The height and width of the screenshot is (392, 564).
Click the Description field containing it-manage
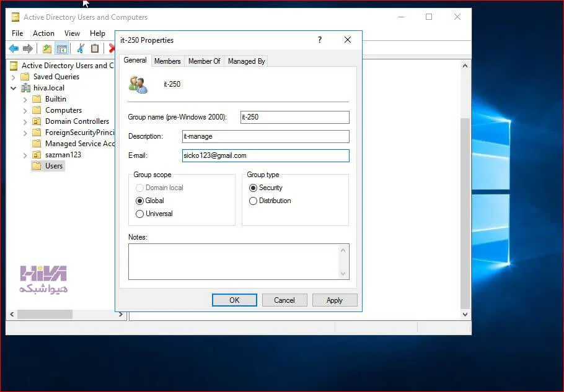tap(265, 136)
